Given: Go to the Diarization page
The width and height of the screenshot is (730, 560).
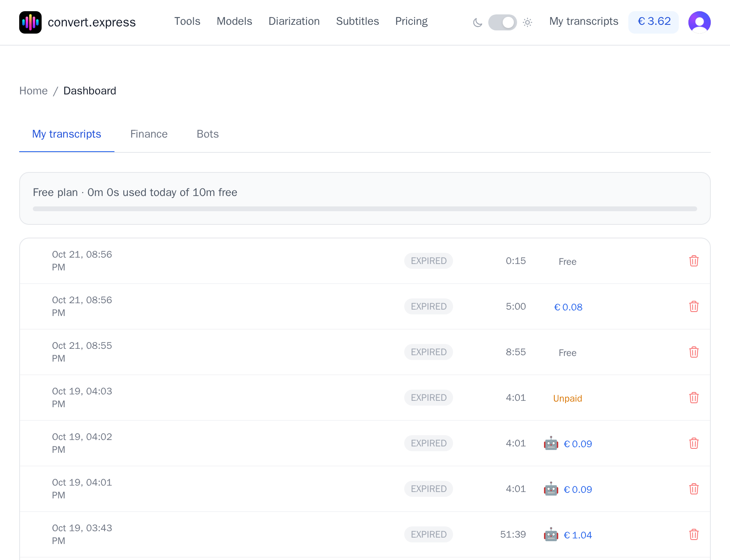Looking at the screenshot, I should 294,21.
